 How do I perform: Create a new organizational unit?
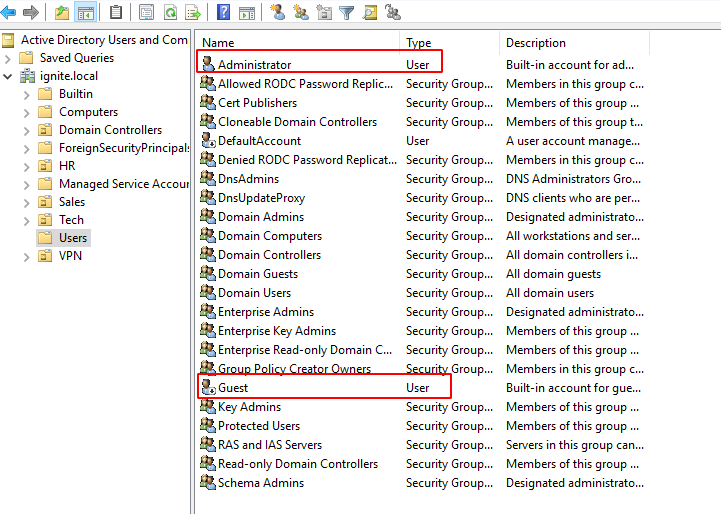pos(324,12)
